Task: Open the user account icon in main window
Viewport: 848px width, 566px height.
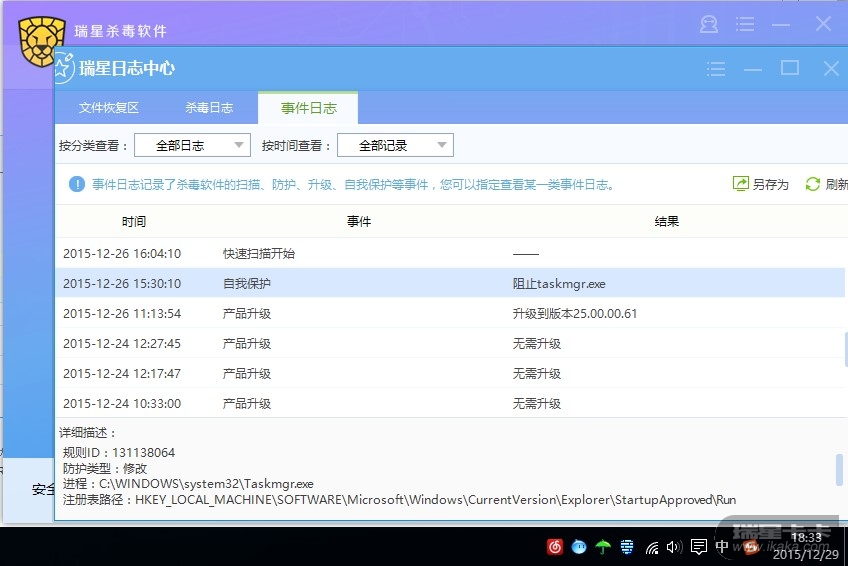Action: pyautogui.click(x=709, y=25)
